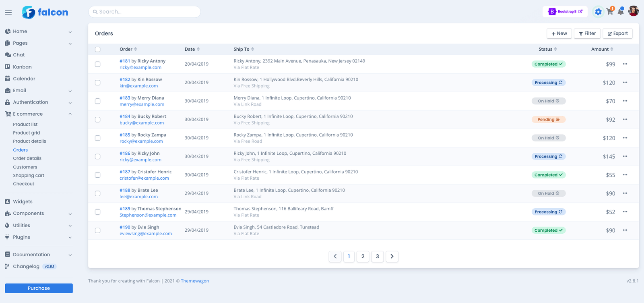Check the select-all orders checkbox
Viewport: 644px width, 303px height.
coord(97,50)
